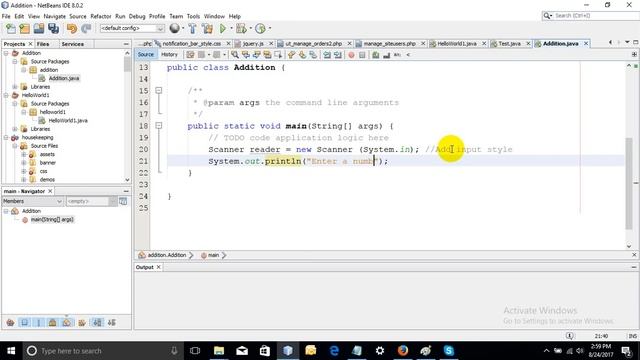Open the Tools menu
Viewport: 640px width, 360px height.
click(x=193, y=16)
